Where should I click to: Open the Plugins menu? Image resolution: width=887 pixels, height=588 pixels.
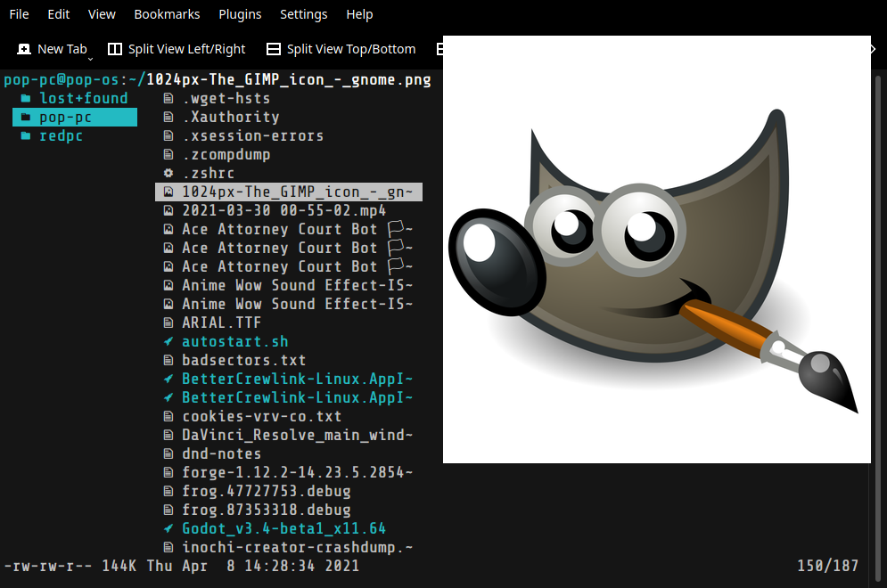pos(240,14)
